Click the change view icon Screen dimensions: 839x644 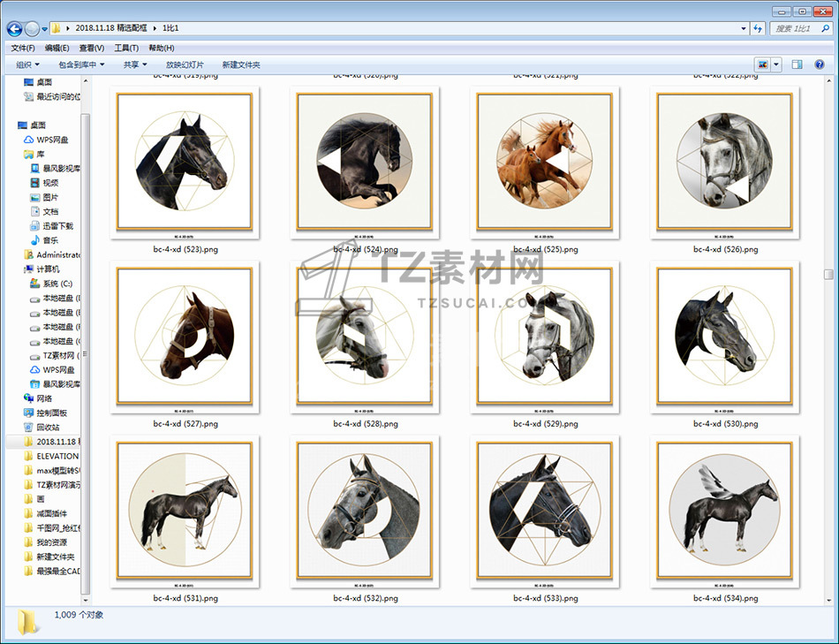click(x=763, y=64)
